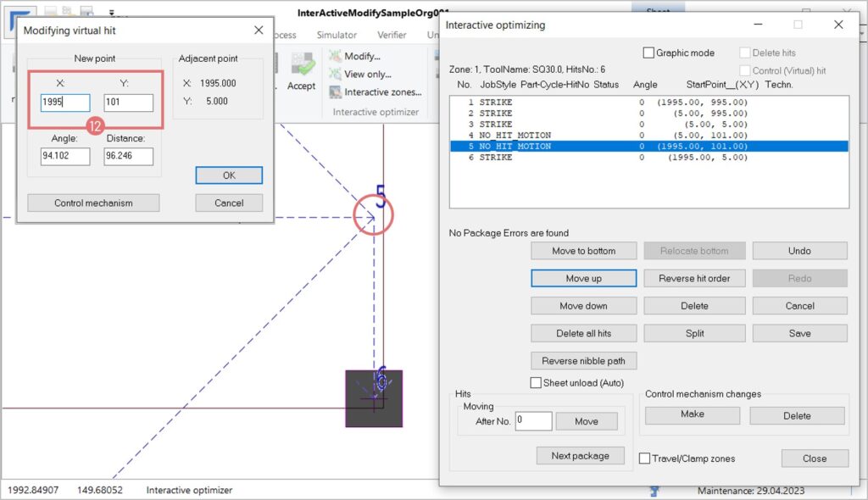Image resolution: width=868 pixels, height=500 pixels.
Task: Select the hit 6 square punch on the canvas
Action: click(374, 398)
